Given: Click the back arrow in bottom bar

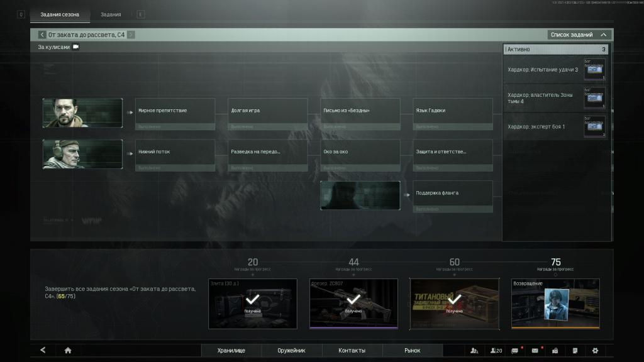Looking at the screenshot, I should [43, 350].
